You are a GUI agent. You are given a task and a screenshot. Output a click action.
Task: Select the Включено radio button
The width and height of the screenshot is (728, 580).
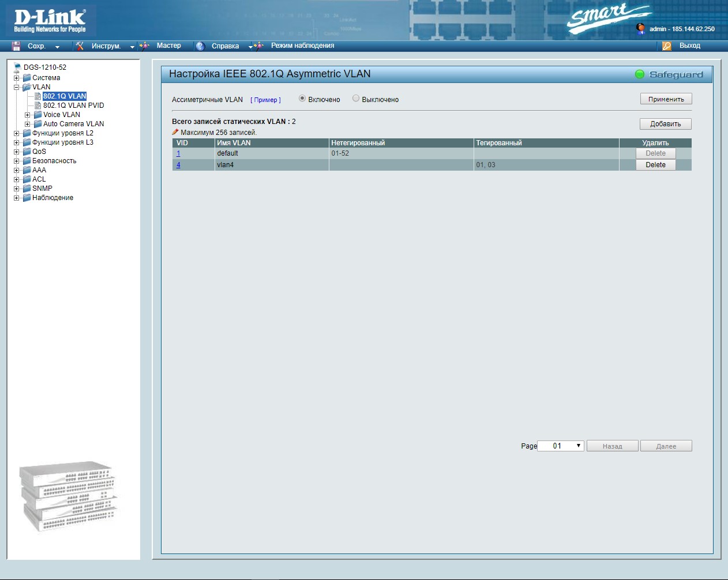(302, 99)
